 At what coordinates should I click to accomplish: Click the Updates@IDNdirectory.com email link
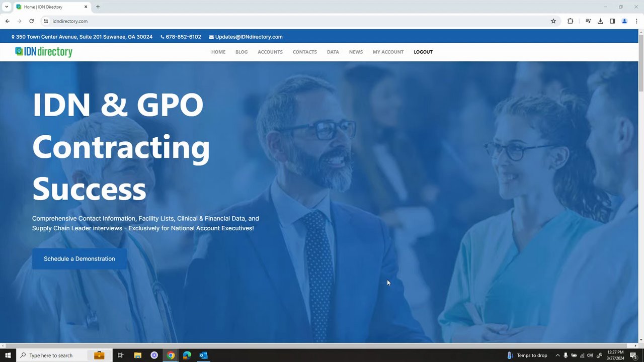click(x=249, y=37)
